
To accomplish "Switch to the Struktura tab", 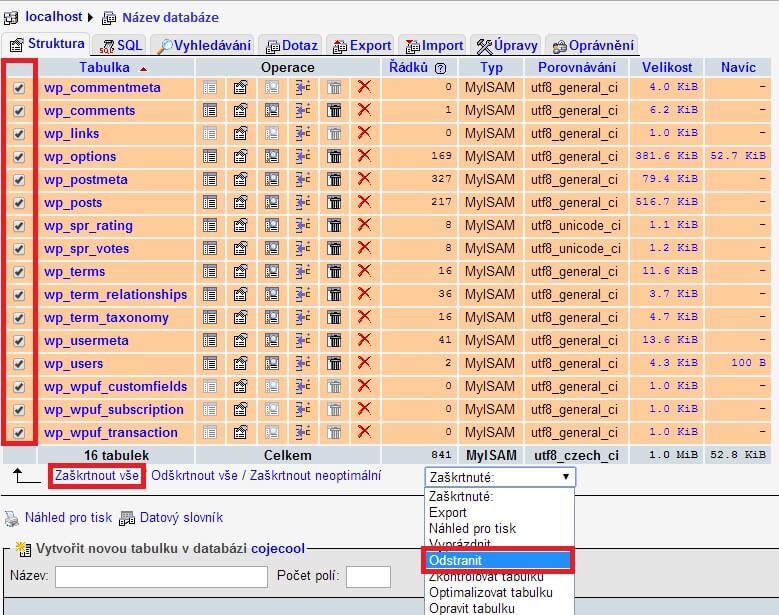I will coord(47,44).
